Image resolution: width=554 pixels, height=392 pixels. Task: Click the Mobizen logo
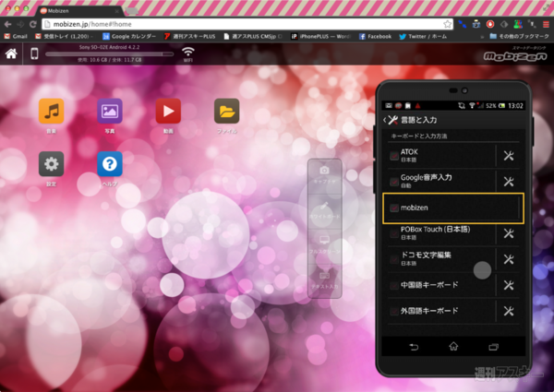pos(515,56)
